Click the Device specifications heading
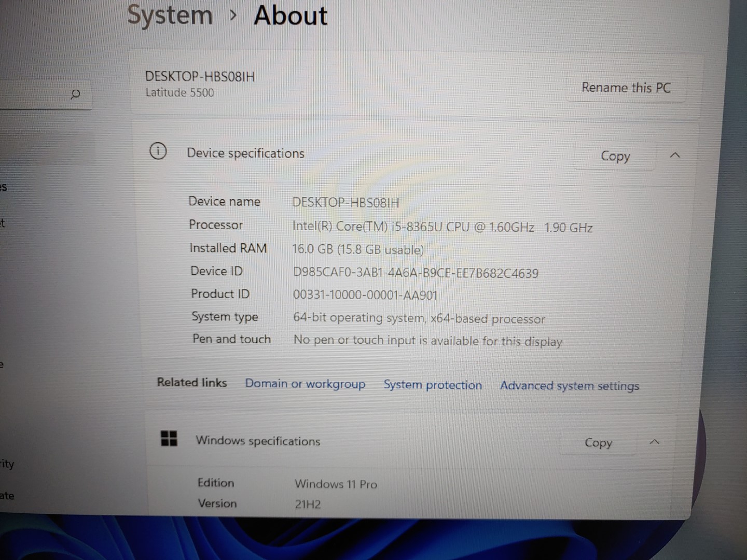Screen dimensions: 747x560 (x=246, y=153)
